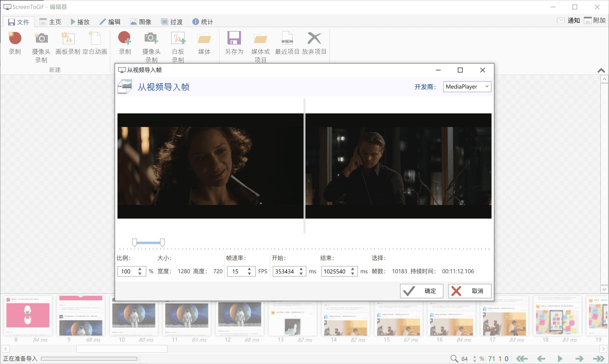Open the 播放 tab

pos(80,22)
